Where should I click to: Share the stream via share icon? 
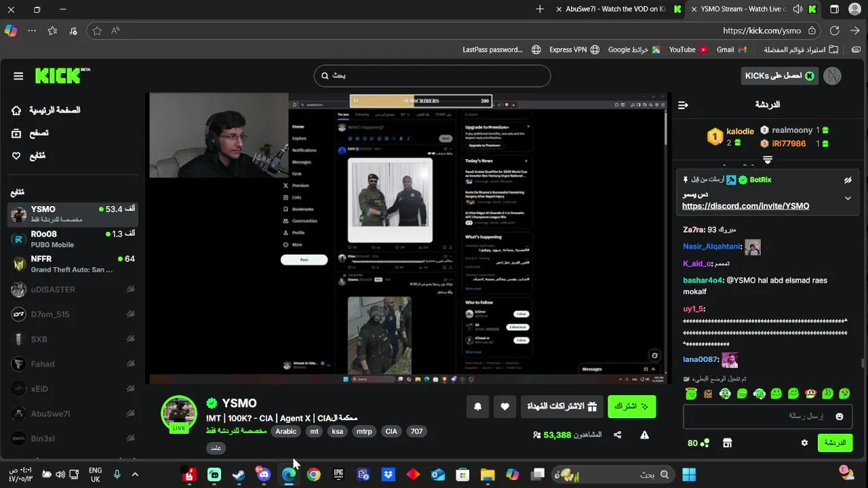[x=618, y=435]
